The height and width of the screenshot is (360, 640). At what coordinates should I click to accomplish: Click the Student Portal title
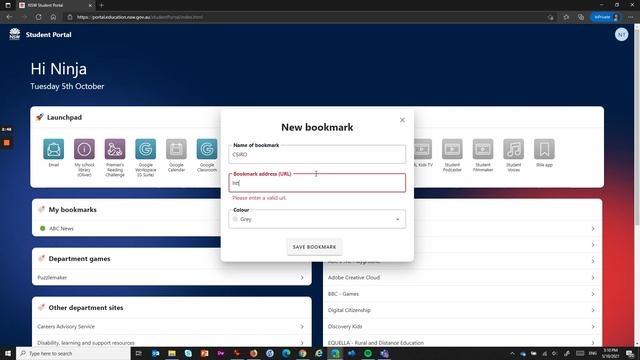click(49, 35)
